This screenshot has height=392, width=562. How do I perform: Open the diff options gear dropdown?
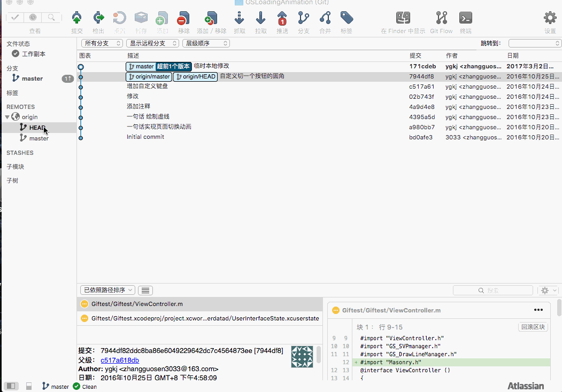point(549,291)
